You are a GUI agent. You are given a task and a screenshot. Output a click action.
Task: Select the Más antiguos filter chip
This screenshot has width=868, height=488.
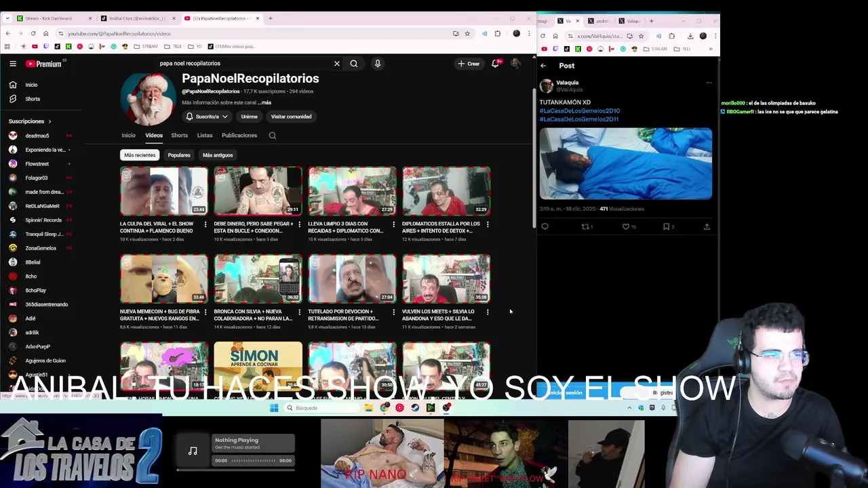point(218,155)
